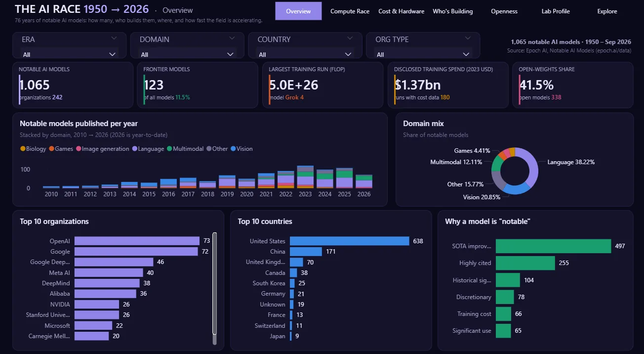Screen dimensions: 644x354
Task: Click the "Grok 4" model name
Action: pyautogui.click(x=294, y=97)
